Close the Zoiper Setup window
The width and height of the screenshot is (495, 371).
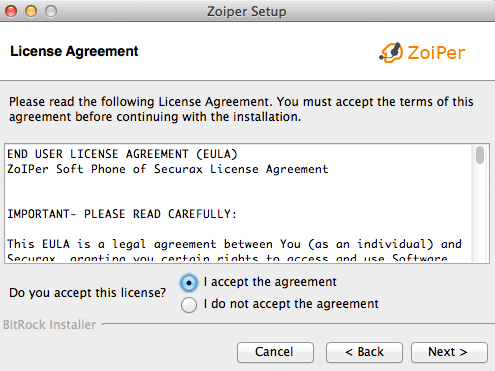click(x=11, y=11)
